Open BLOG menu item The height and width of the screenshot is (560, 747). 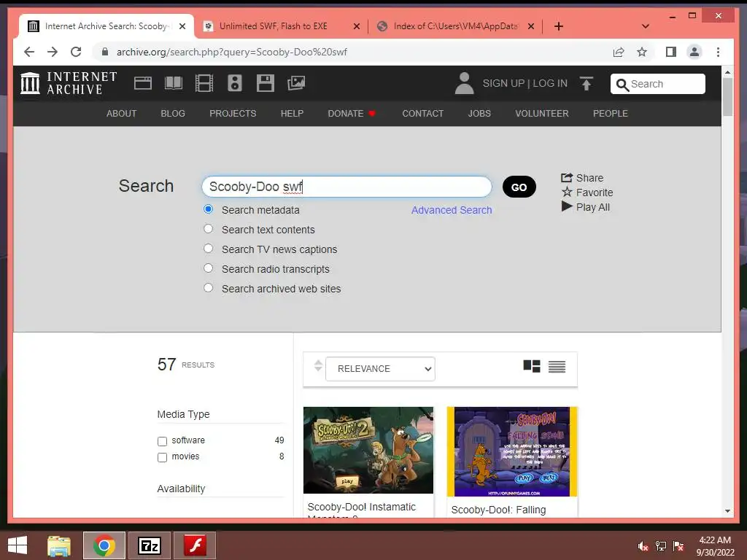(x=173, y=113)
